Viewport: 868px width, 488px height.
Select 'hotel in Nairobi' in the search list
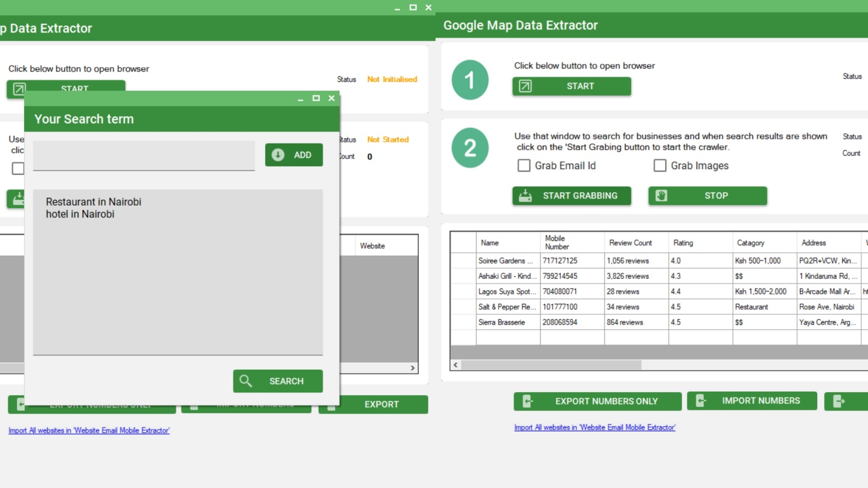click(x=80, y=214)
